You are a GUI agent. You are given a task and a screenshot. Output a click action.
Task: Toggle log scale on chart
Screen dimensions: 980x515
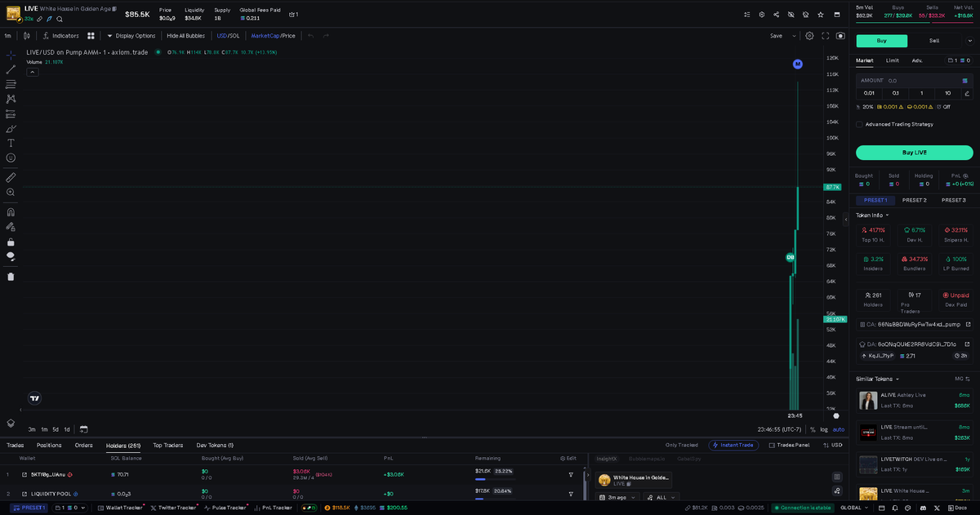[x=824, y=428]
